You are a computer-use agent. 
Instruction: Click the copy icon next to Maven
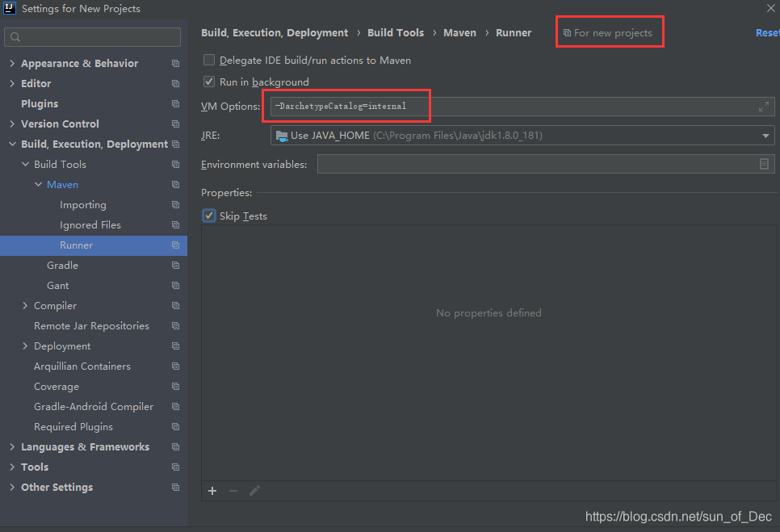click(175, 184)
